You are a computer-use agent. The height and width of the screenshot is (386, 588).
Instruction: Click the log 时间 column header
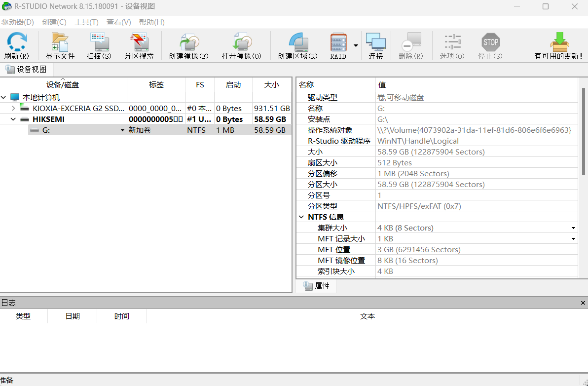tap(121, 316)
